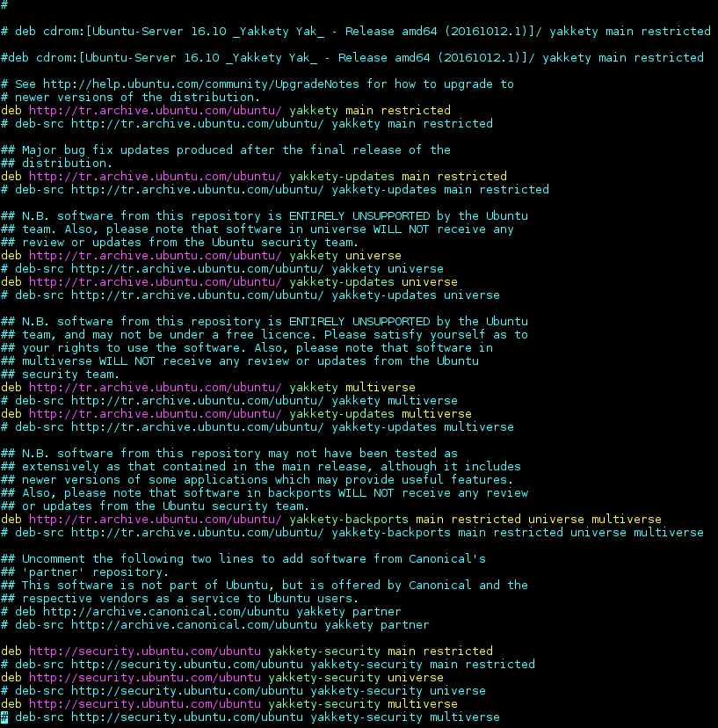Click '## or updates from the Ubuntu security team.'
The height and width of the screenshot is (728, 718).
(155, 506)
